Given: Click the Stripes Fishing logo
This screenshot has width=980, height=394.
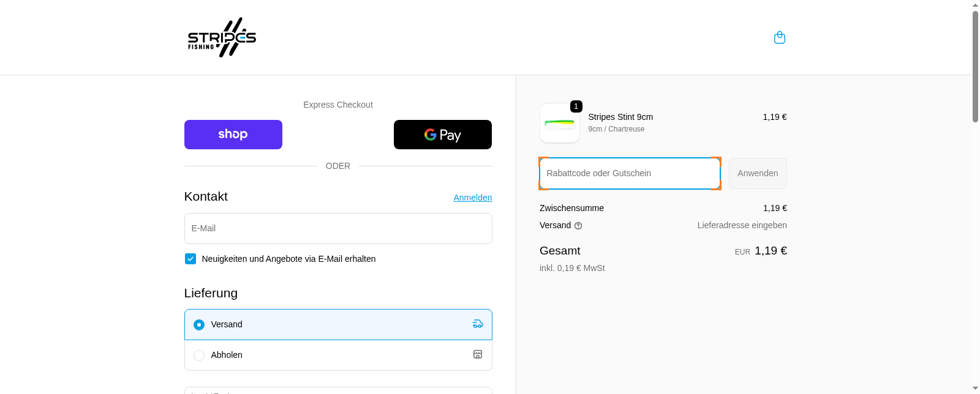Looking at the screenshot, I should point(222,37).
